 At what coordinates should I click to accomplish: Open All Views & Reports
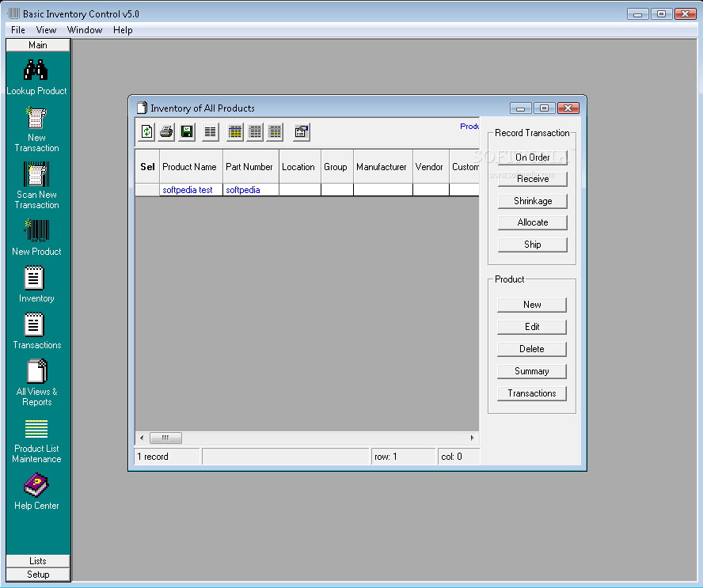tap(36, 372)
